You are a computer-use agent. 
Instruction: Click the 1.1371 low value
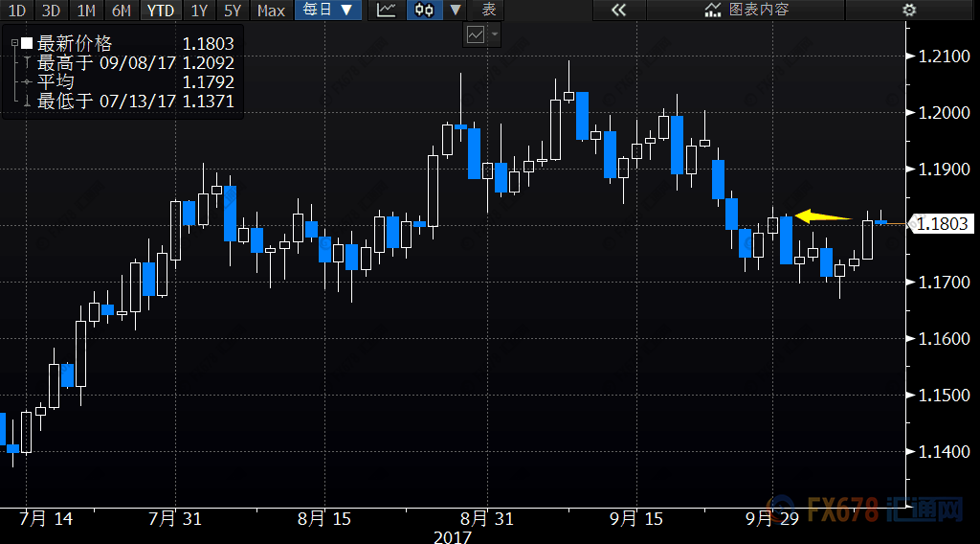[208, 102]
